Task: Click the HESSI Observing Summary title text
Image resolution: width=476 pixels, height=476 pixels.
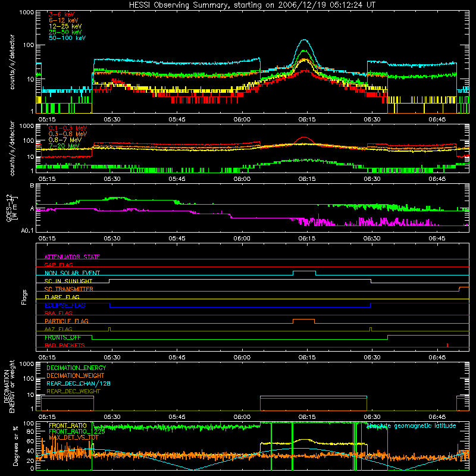Action: [x=252, y=5]
